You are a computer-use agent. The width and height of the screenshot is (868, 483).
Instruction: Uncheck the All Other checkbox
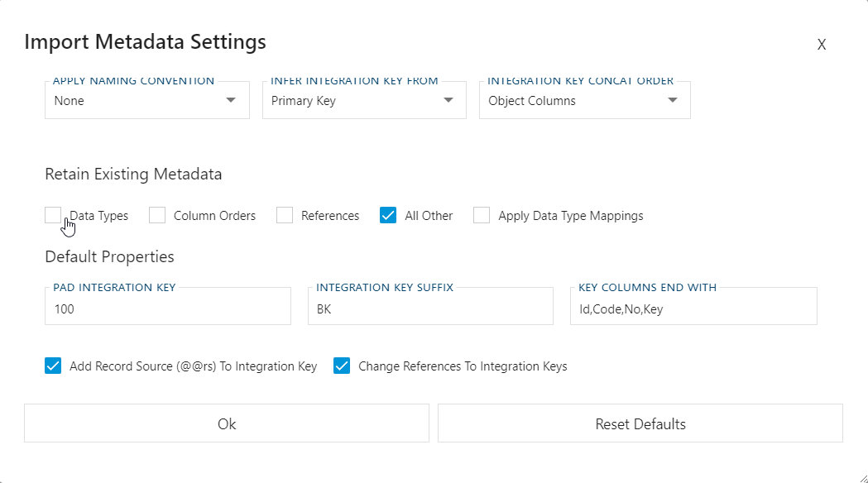[x=388, y=214]
